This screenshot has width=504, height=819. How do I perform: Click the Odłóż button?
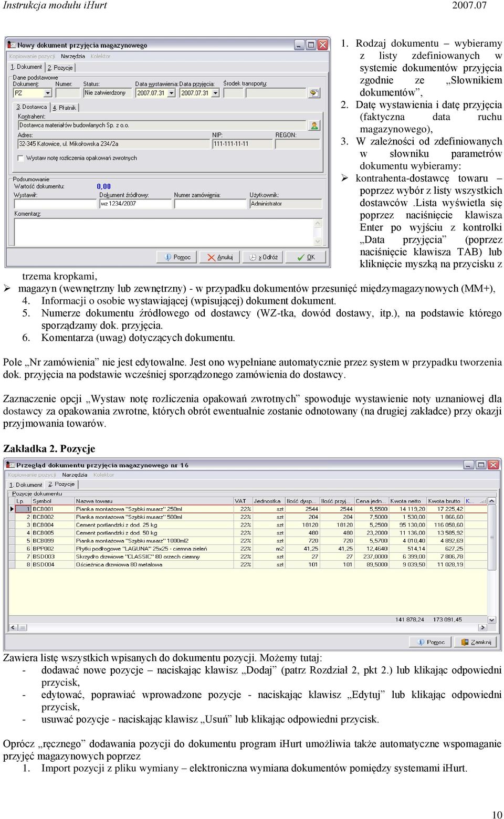(x=263, y=257)
